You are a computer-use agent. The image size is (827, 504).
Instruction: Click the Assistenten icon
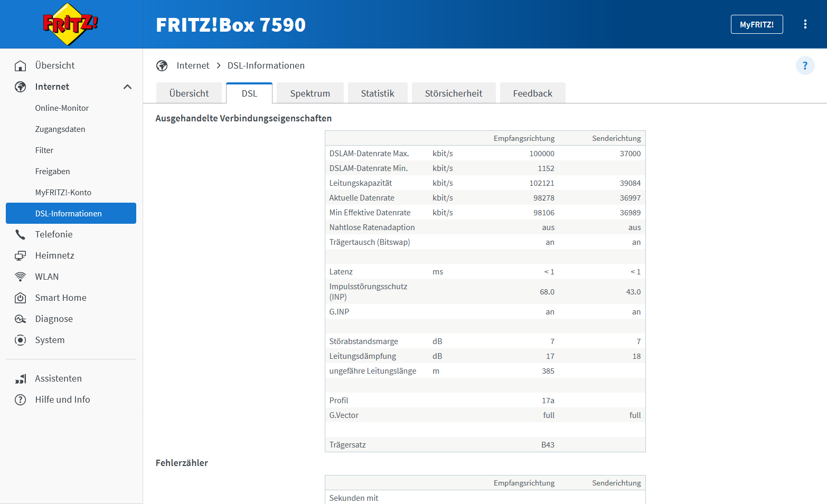pos(20,378)
